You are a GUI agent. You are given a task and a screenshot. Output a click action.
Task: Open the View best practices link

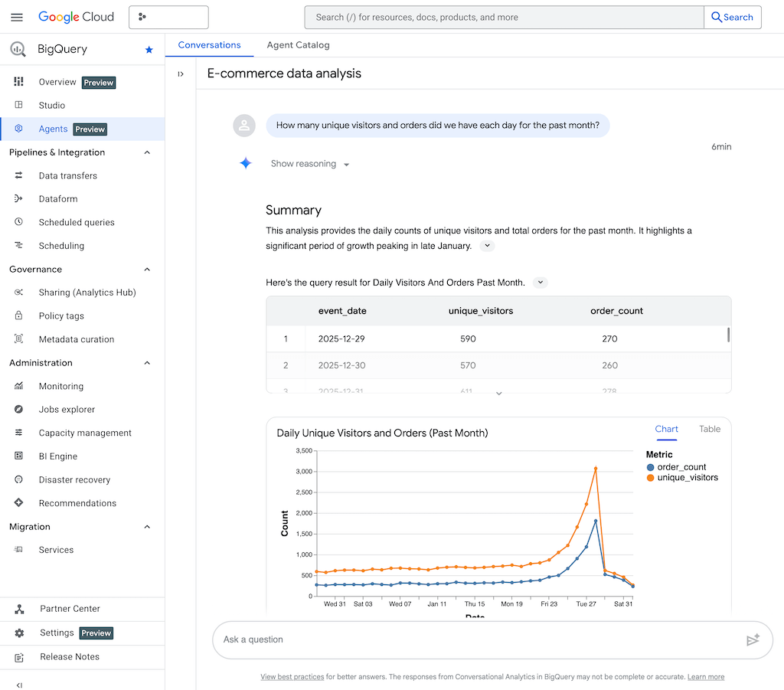(292, 677)
